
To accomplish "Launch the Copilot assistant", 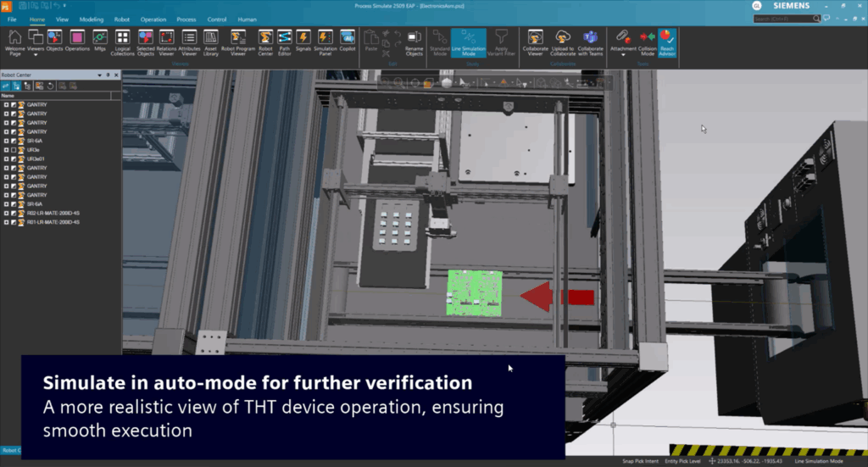I will (347, 42).
